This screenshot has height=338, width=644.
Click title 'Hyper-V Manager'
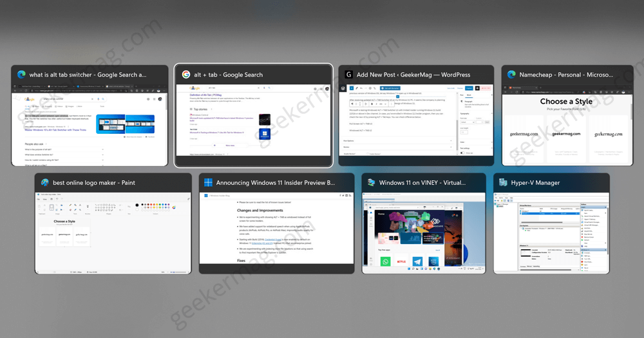coord(535,183)
